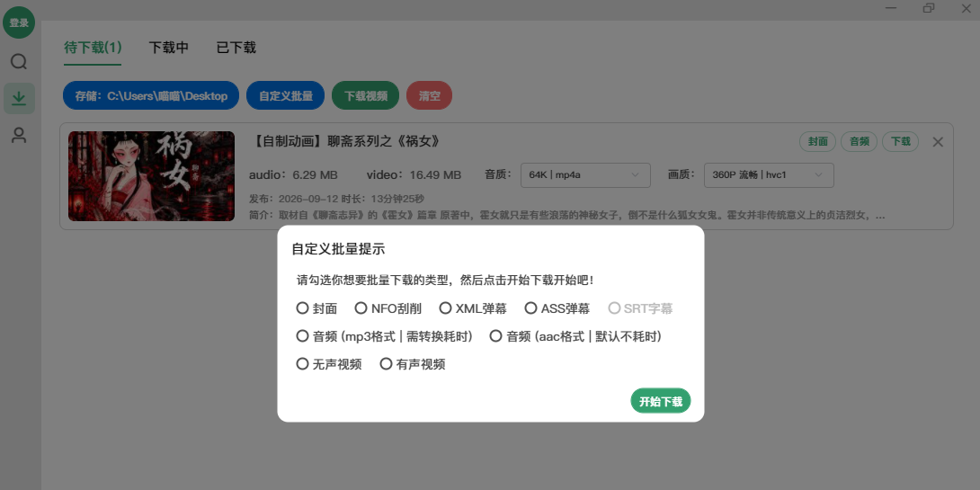Minimize the application window
This screenshot has height=490, width=980.
(891, 8)
